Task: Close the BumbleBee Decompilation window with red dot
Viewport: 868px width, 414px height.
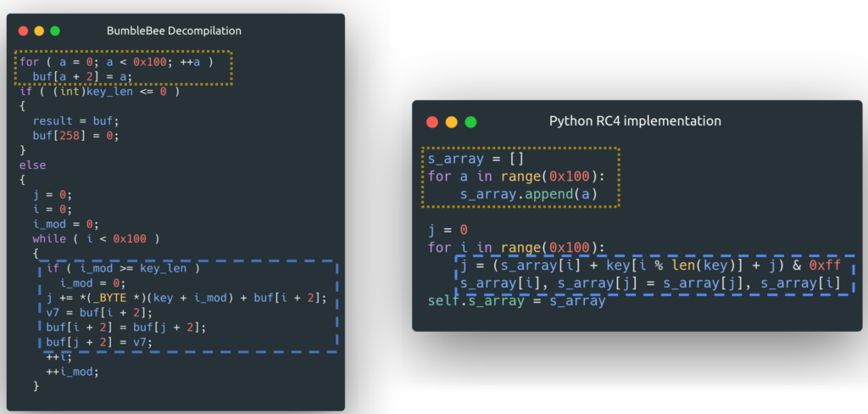Action: click(23, 31)
